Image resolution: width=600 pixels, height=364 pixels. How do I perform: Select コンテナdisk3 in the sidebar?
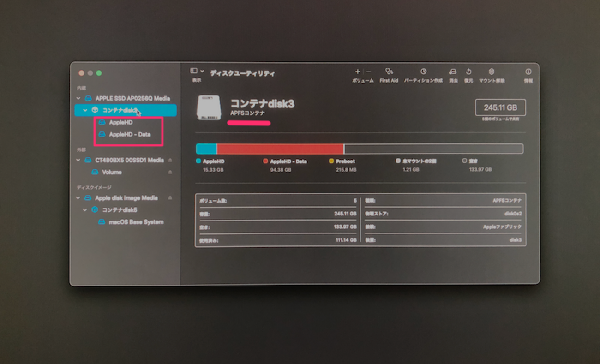pyautogui.click(x=126, y=110)
